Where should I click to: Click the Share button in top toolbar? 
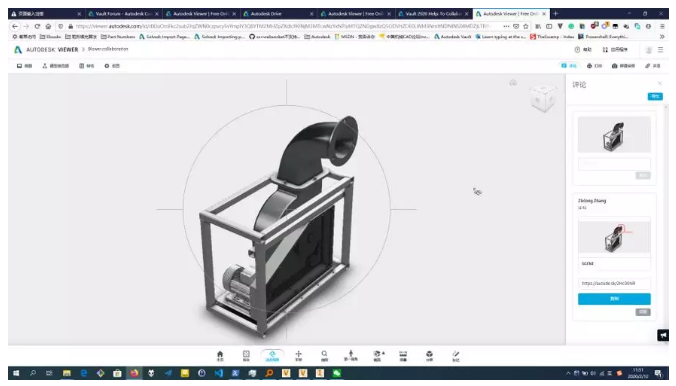(x=653, y=66)
